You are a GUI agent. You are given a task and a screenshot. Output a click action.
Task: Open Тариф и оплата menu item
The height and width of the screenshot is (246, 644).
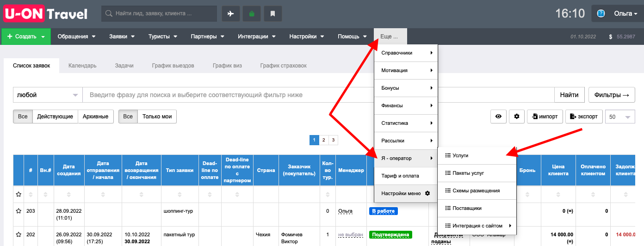pos(406,176)
